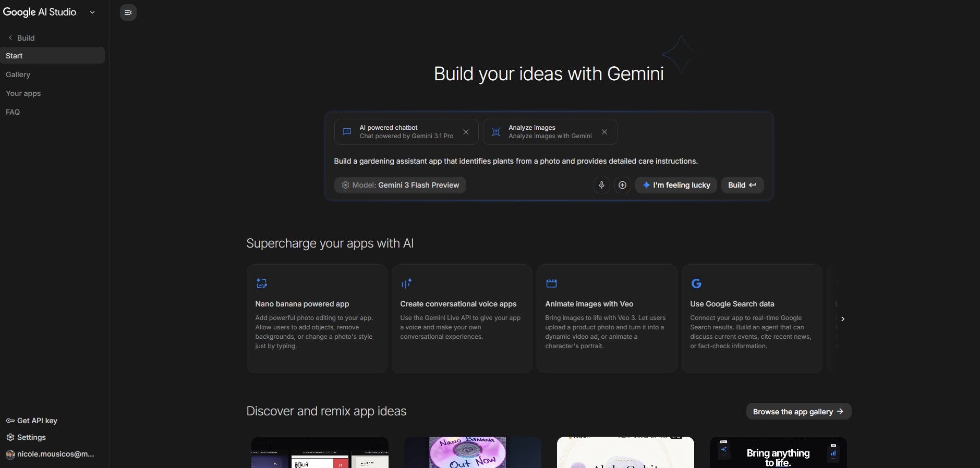Open the Model Gemini 3 Flash Preview selector
The width and height of the screenshot is (980, 468).
pos(400,185)
